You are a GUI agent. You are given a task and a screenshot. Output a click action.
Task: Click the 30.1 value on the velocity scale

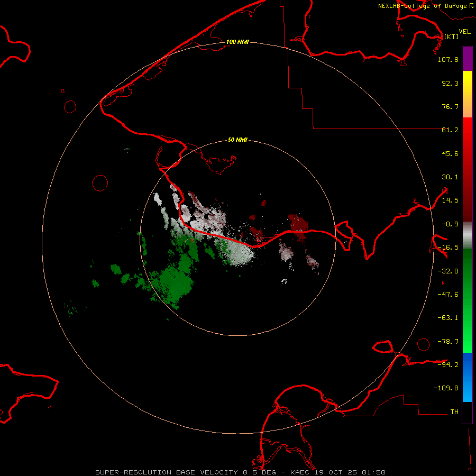(x=450, y=177)
